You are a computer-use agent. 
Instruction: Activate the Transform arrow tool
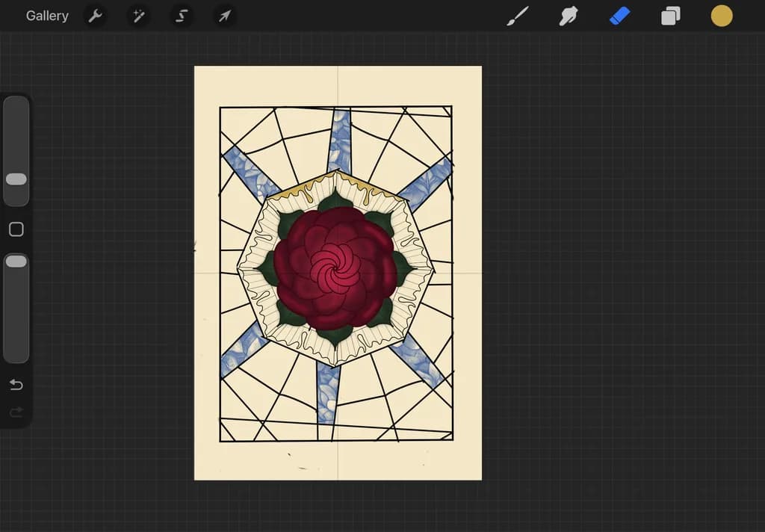click(x=224, y=16)
